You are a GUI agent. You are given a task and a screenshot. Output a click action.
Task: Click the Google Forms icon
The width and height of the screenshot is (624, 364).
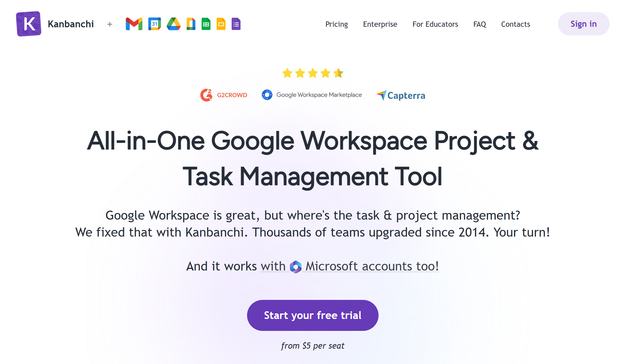click(x=236, y=24)
